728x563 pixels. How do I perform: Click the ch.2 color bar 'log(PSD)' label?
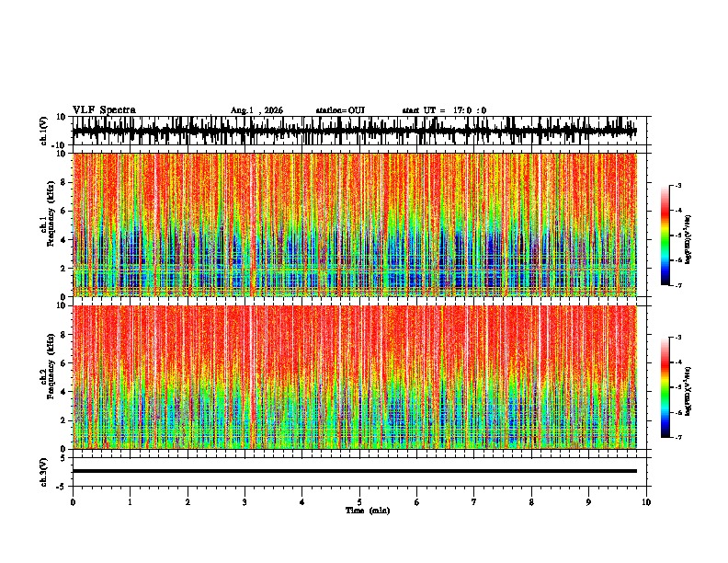point(688,391)
